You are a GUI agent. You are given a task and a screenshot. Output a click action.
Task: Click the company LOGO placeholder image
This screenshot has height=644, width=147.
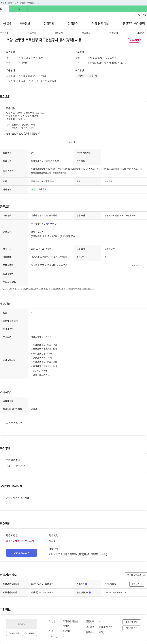pyautogui.click(x=22, y=624)
